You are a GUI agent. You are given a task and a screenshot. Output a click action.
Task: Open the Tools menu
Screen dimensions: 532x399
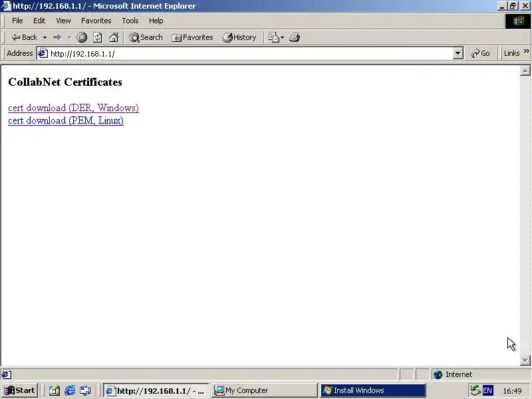click(130, 21)
